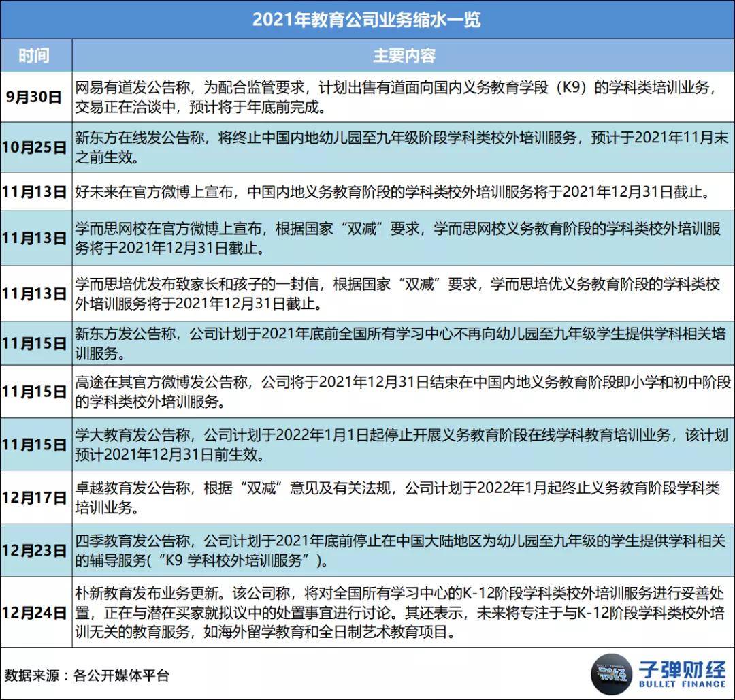
Task: Select the 高途 Weibo announcement cell
Action: click(x=402, y=390)
